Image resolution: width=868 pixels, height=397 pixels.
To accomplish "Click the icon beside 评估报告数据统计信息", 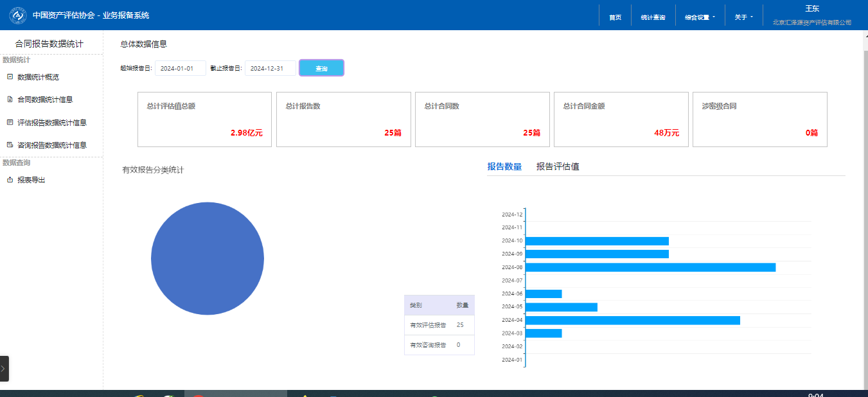I will (x=10, y=122).
